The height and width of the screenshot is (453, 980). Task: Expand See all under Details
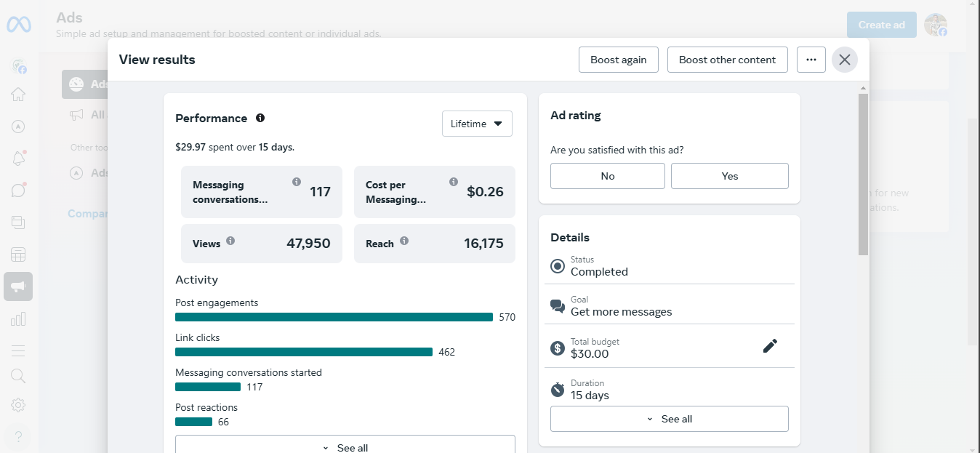point(669,419)
